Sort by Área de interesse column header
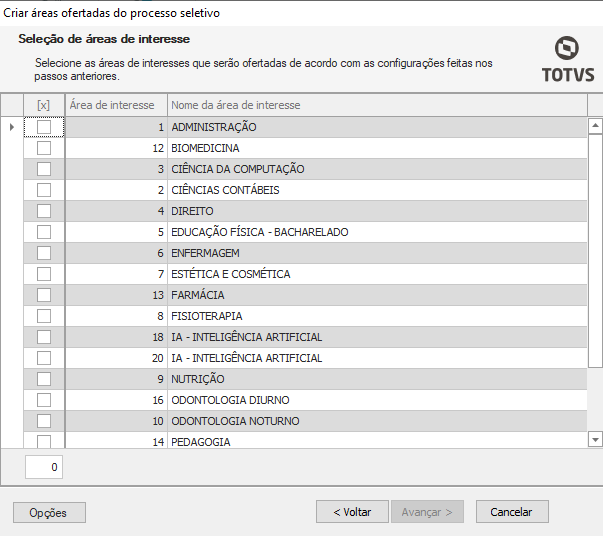 tap(112, 105)
